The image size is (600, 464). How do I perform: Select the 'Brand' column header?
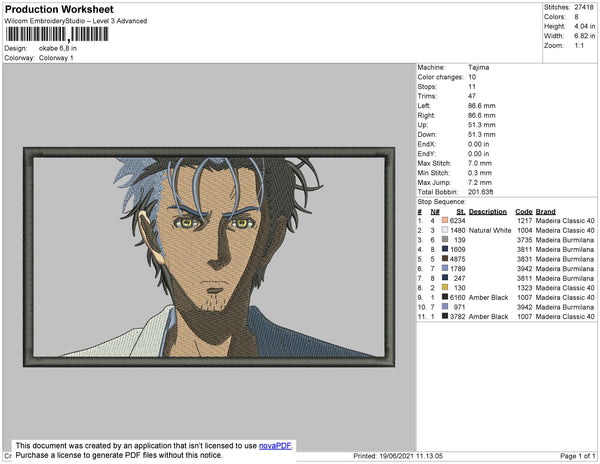click(545, 212)
